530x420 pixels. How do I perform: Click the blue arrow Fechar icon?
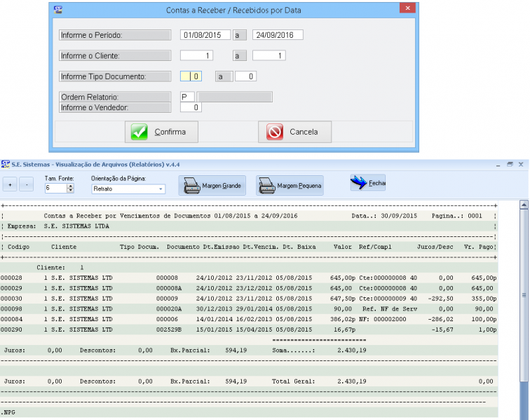point(359,183)
